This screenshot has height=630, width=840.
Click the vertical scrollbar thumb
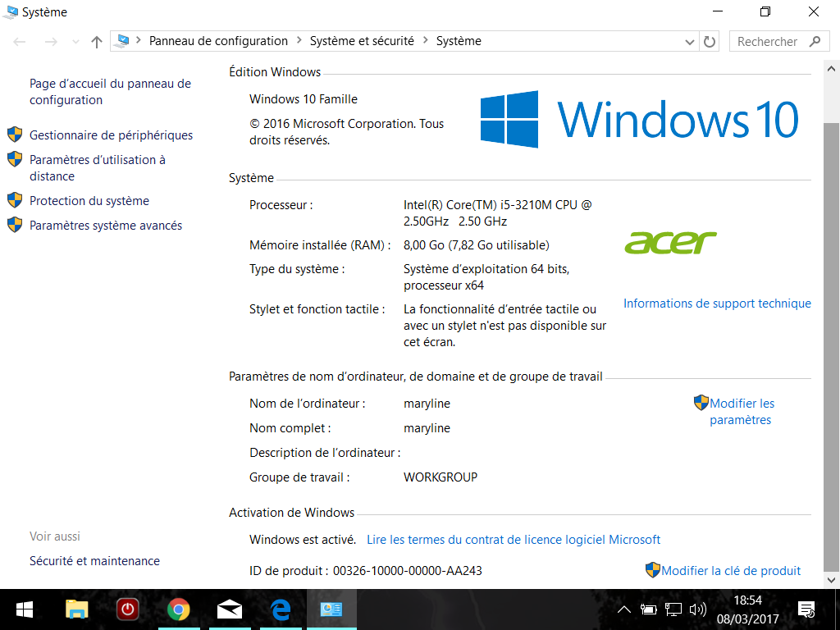point(831,347)
